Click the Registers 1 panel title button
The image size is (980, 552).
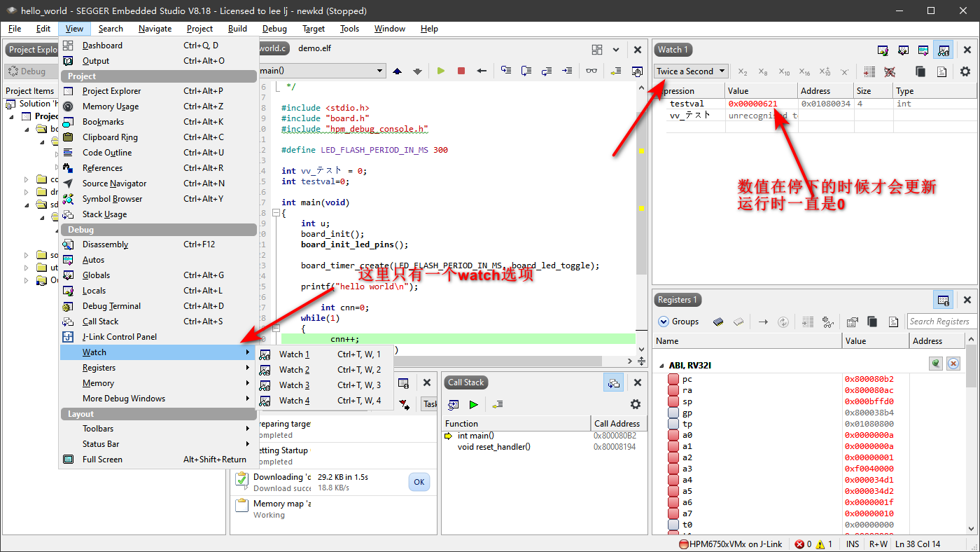[x=677, y=300]
